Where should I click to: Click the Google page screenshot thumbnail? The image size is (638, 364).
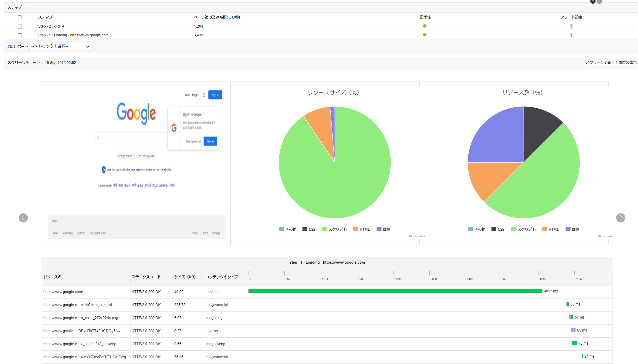[x=136, y=163]
